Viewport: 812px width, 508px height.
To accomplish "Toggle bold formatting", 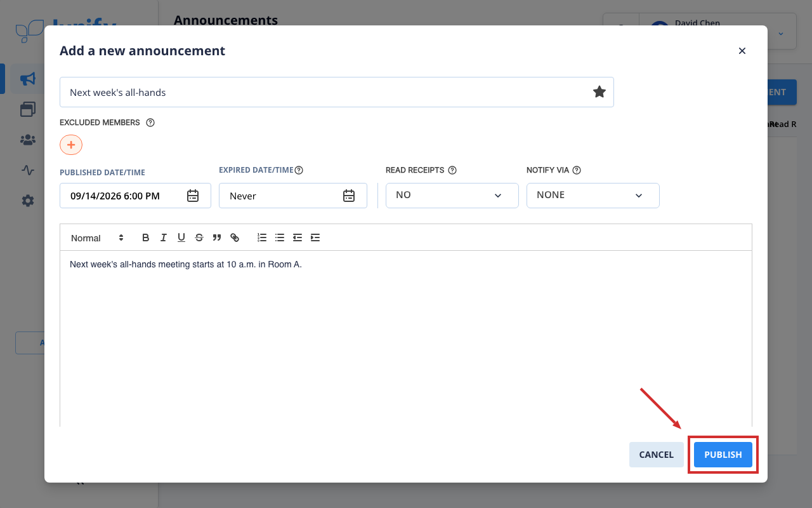I will point(145,237).
